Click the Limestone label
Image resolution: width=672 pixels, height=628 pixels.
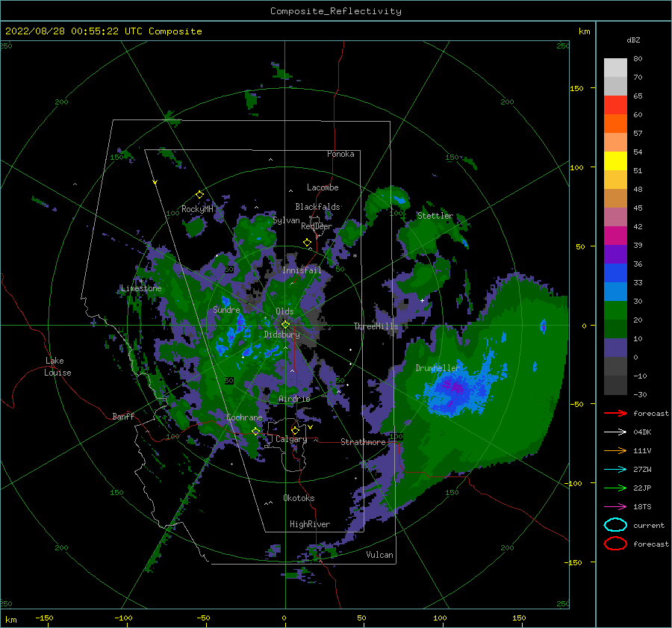pos(141,288)
